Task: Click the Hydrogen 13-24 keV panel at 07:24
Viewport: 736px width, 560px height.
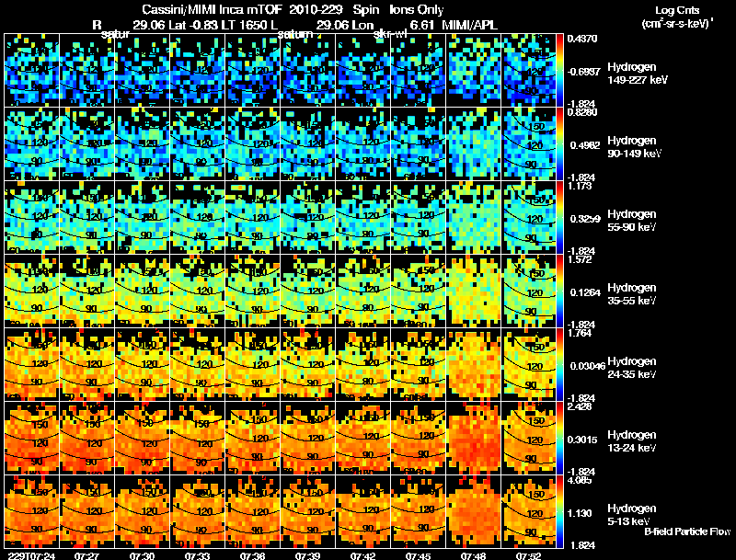Action: 31,439
